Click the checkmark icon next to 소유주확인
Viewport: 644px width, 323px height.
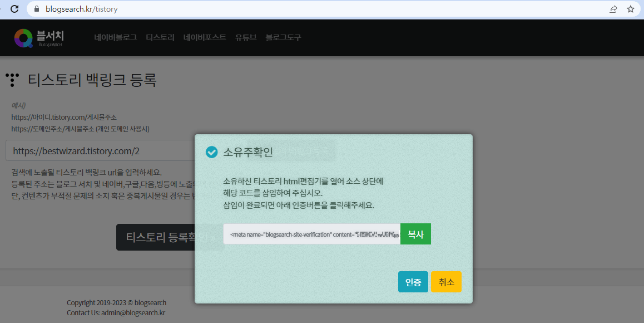211,152
